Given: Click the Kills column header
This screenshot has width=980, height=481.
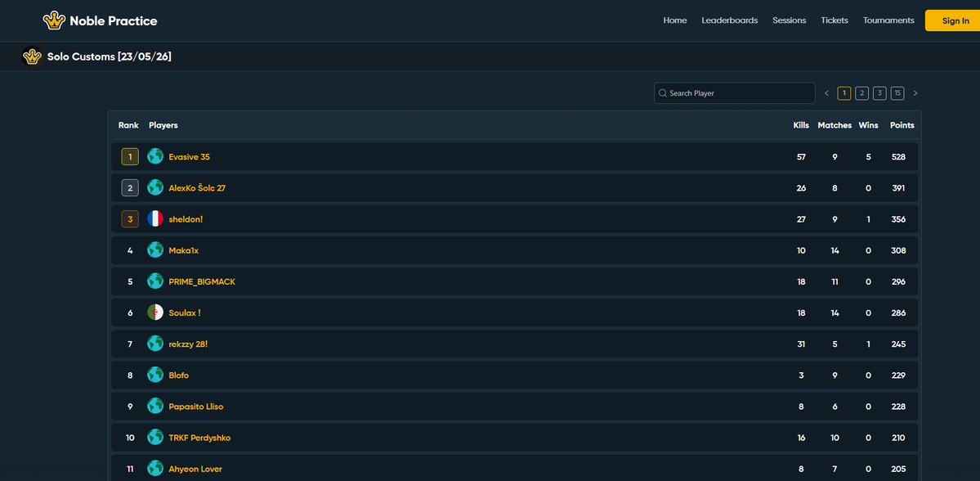Looking at the screenshot, I should (x=801, y=125).
